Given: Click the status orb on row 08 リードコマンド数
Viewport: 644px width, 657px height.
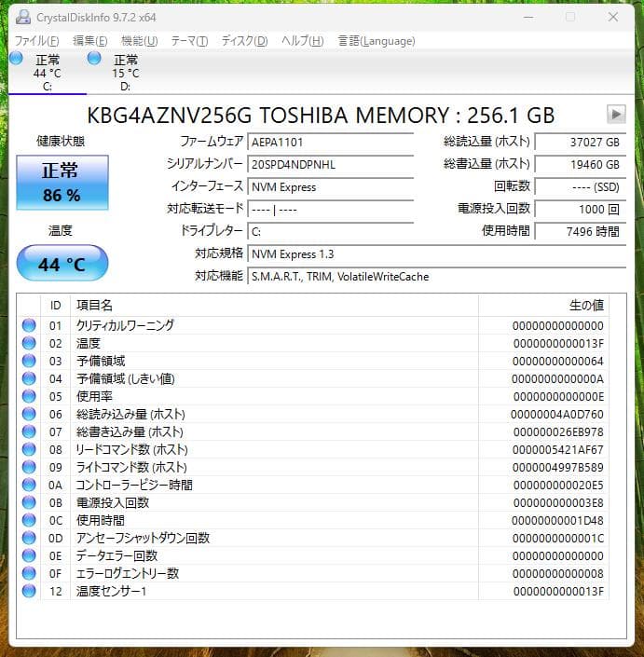Looking at the screenshot, I should 29,449.
